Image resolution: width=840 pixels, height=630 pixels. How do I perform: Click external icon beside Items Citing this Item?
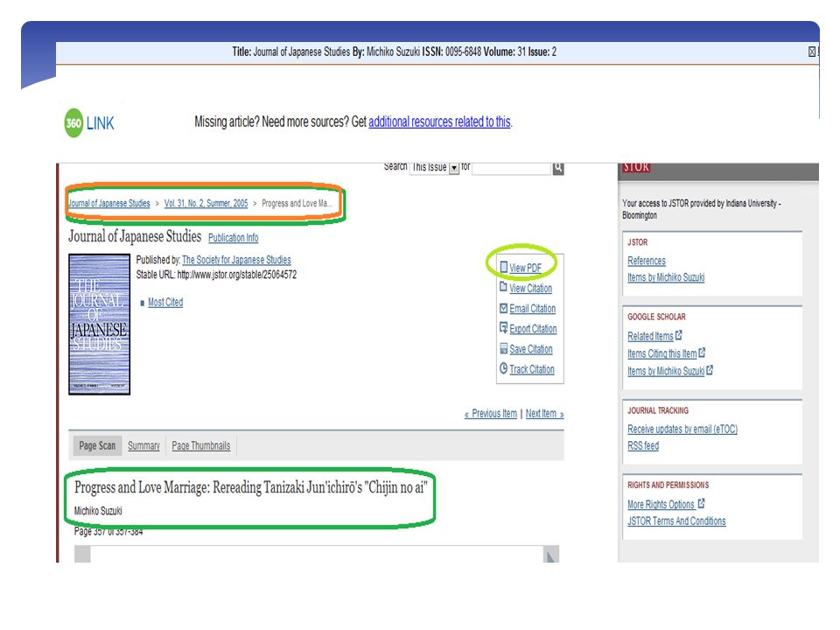[x=702, y=353]
